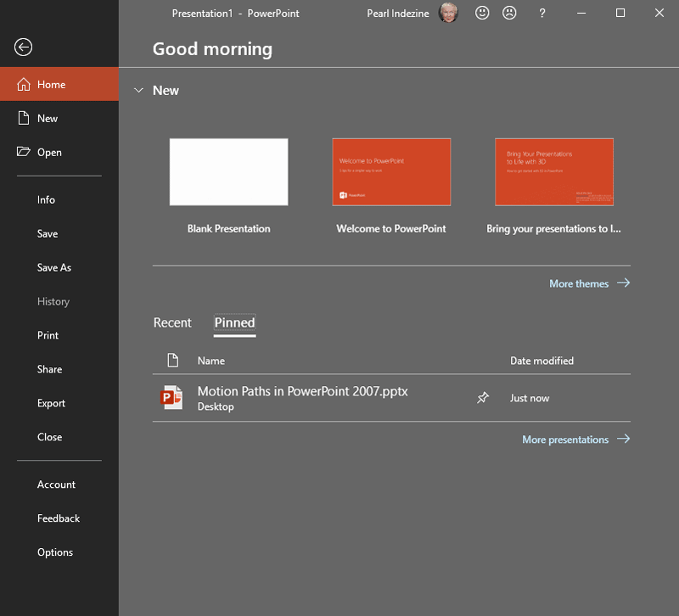Open More presentations

click(565, 440)
